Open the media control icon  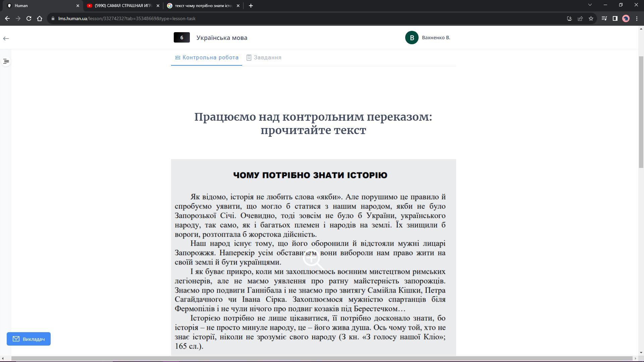(x=604, y=19)
